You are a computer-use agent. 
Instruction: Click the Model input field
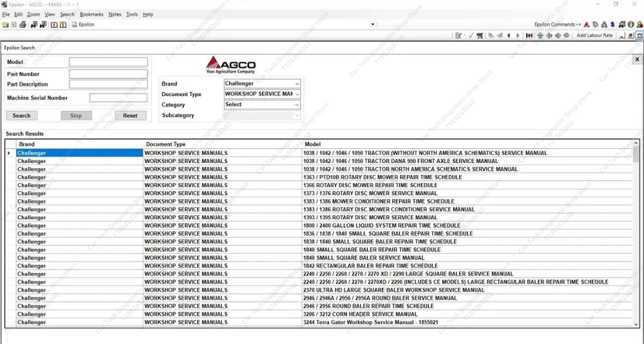[x=108, y=62]
